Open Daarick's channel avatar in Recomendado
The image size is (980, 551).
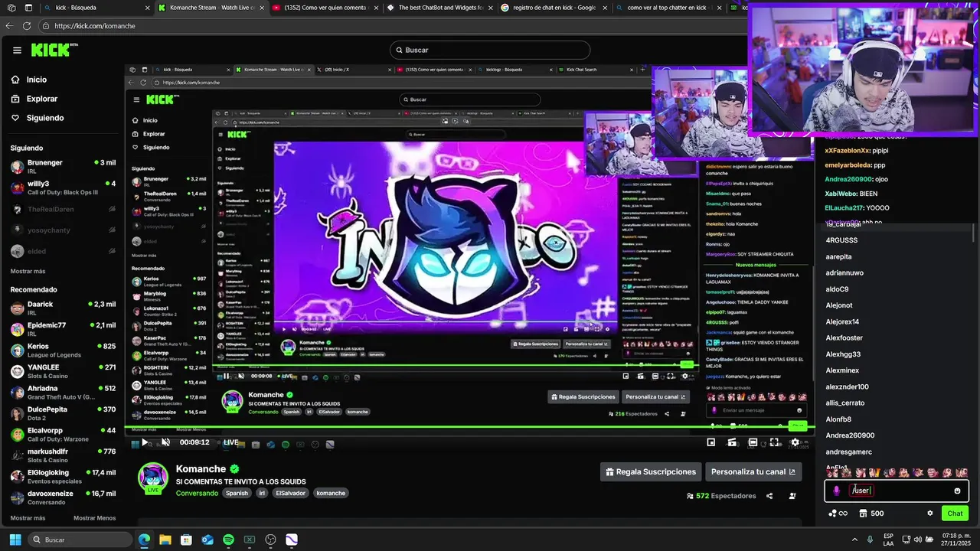coord(17,308)
